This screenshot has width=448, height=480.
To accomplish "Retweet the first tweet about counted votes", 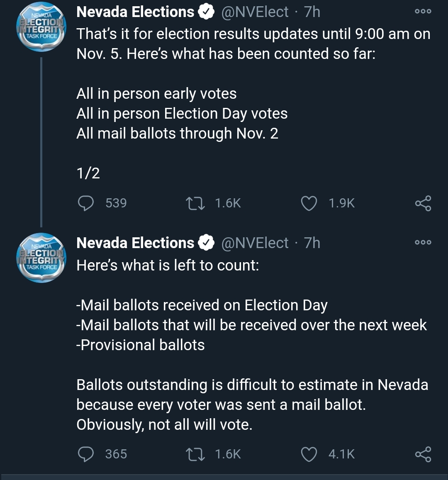I will [x=195, y=204].
